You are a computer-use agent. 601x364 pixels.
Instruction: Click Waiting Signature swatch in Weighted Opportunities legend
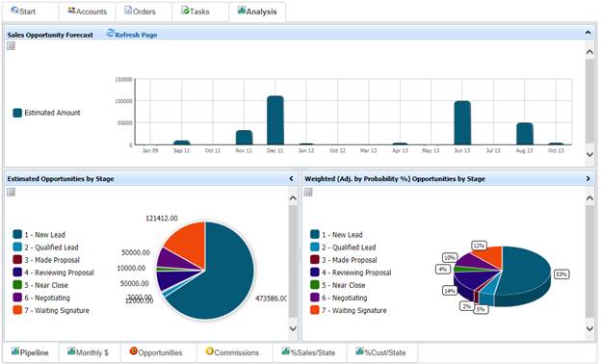(315, 310)
